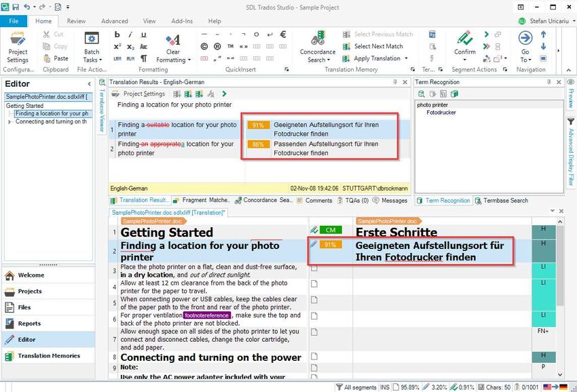Open the Files view
Image resolution: width=577 pixels, height=392 pixels.
click(x=48, y=307)
